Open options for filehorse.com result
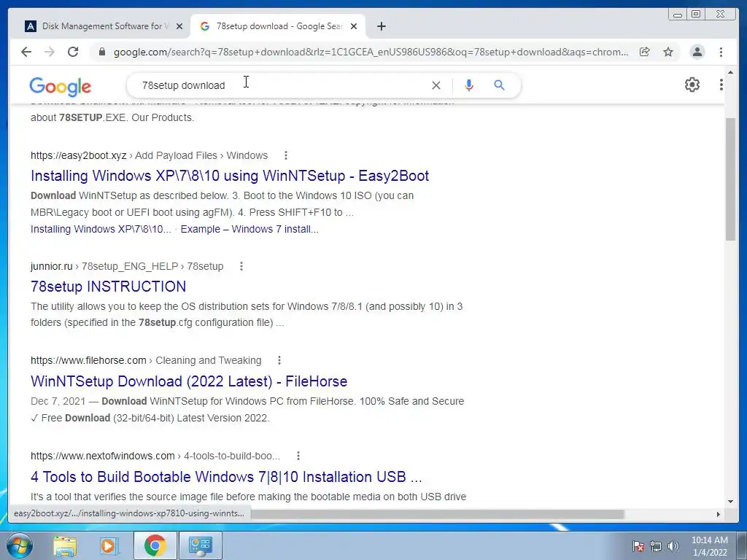The height and width of the screenshot is (560, 747). [279, 360]
